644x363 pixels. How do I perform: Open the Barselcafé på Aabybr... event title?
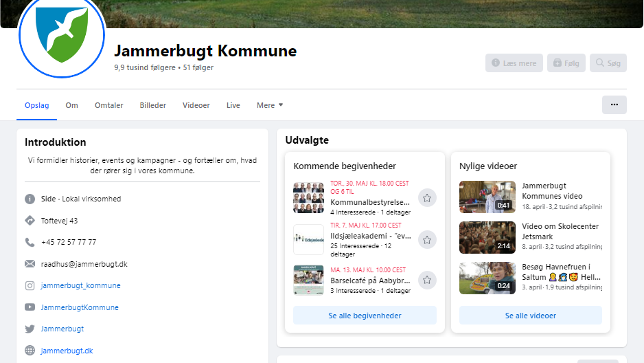[370, 280]
